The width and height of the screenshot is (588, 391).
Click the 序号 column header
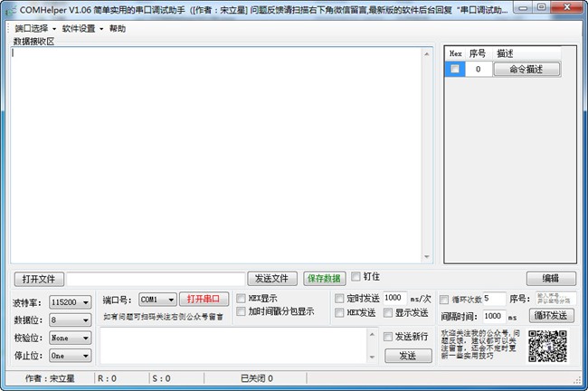(479, 53)
